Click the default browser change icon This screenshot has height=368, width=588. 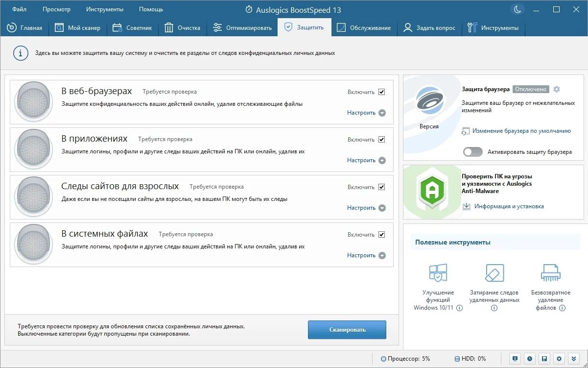coord(466,131)
